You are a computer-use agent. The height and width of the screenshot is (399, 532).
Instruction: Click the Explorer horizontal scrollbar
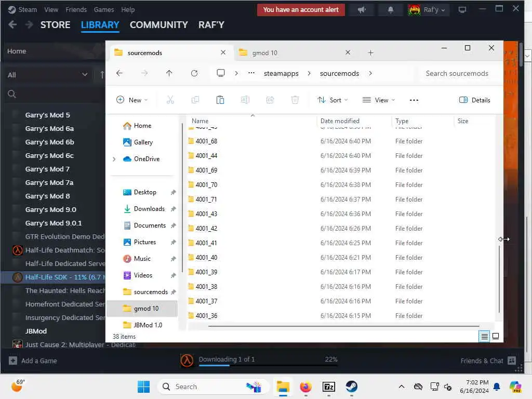coord(343,326)
